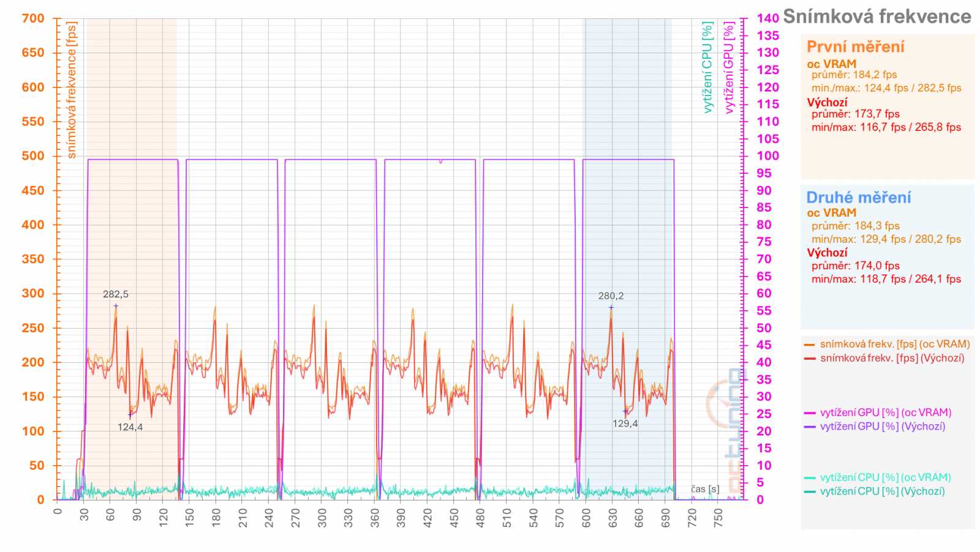Click the 140 tick on percent axis

[x=767, y=18]
